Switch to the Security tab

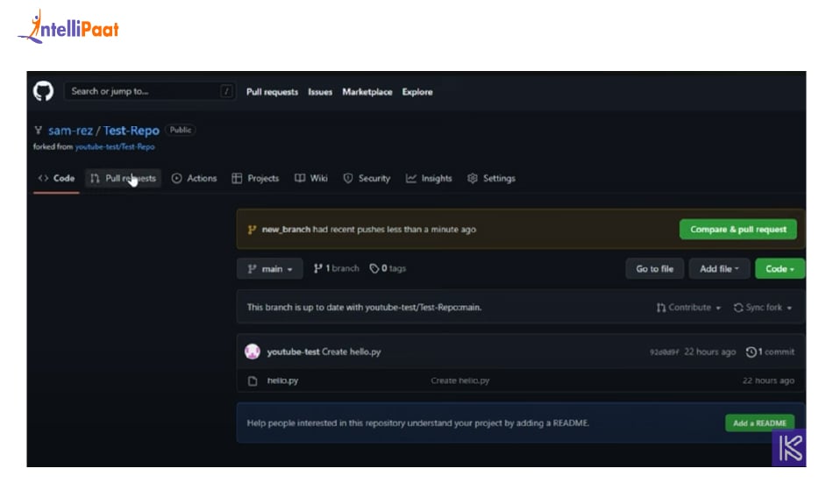click(367, 179)
